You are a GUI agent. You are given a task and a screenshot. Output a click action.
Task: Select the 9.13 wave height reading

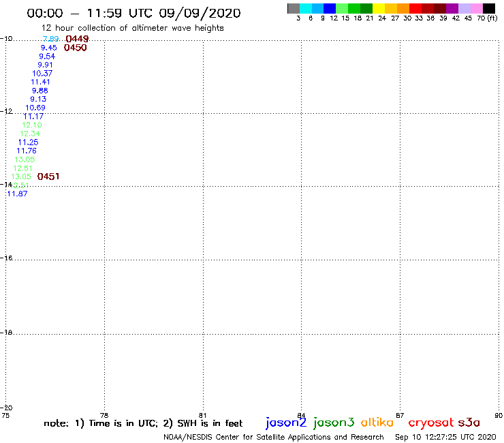coord(38,99)
